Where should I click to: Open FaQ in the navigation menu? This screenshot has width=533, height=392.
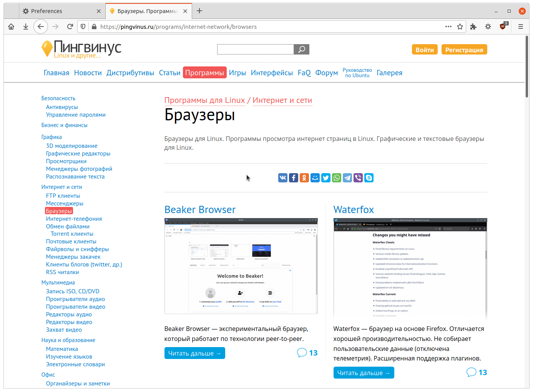304,73
